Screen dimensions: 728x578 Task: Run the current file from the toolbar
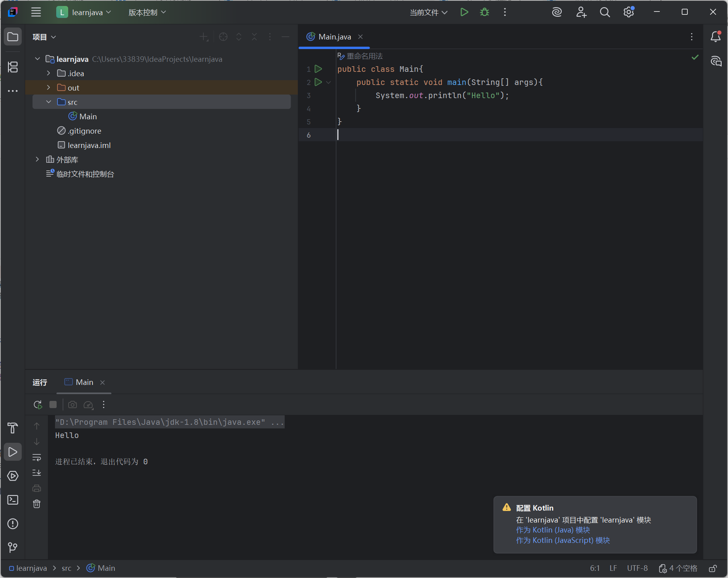pos(464,12)
